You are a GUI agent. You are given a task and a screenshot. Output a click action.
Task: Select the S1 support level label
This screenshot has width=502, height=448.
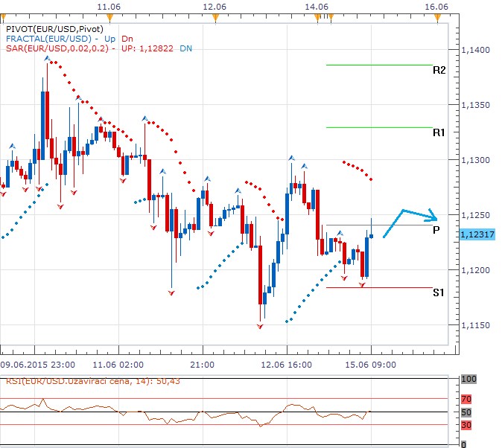pyautogui.click(x=439, y=292)
